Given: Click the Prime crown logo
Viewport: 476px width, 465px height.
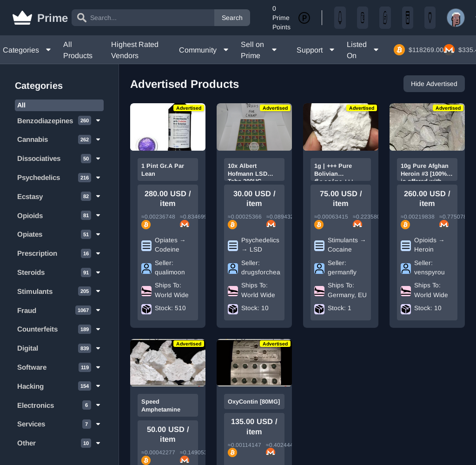Looking at the screenshot, I should (x=22, y=18).
